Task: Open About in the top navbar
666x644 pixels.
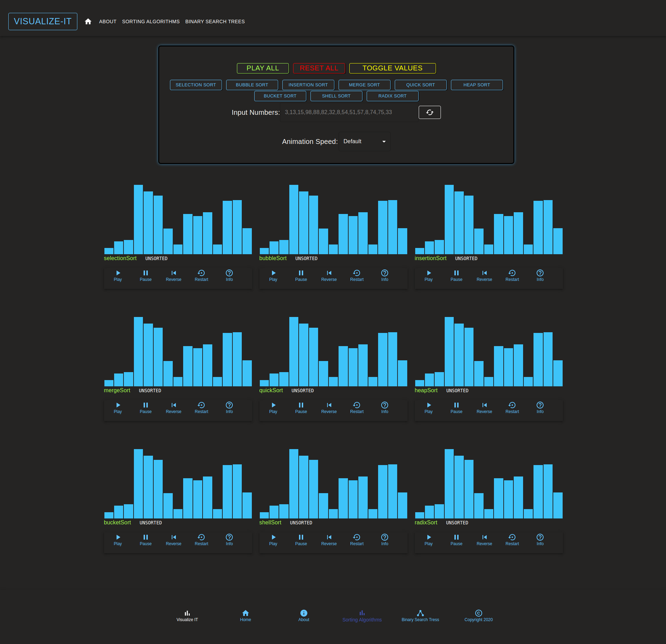Action: tap(108, 22)
